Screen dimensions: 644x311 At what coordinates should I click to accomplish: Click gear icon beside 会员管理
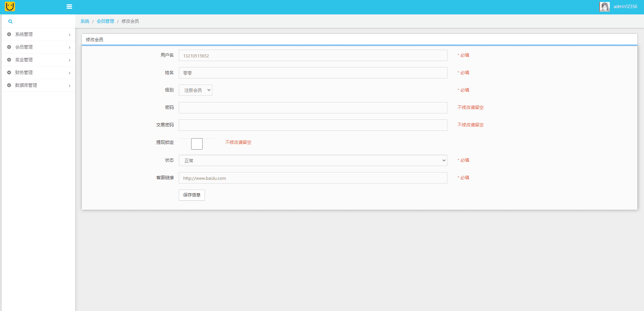[x=9, y=47]
